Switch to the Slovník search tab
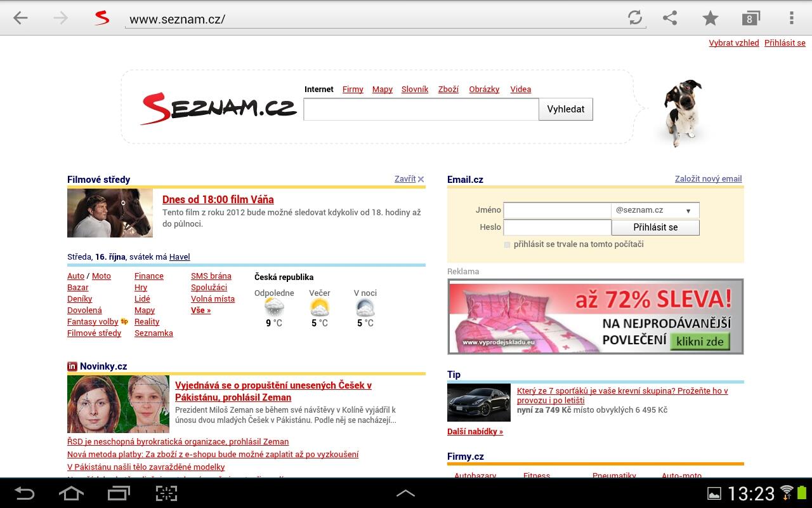 (x=415, y=90)
